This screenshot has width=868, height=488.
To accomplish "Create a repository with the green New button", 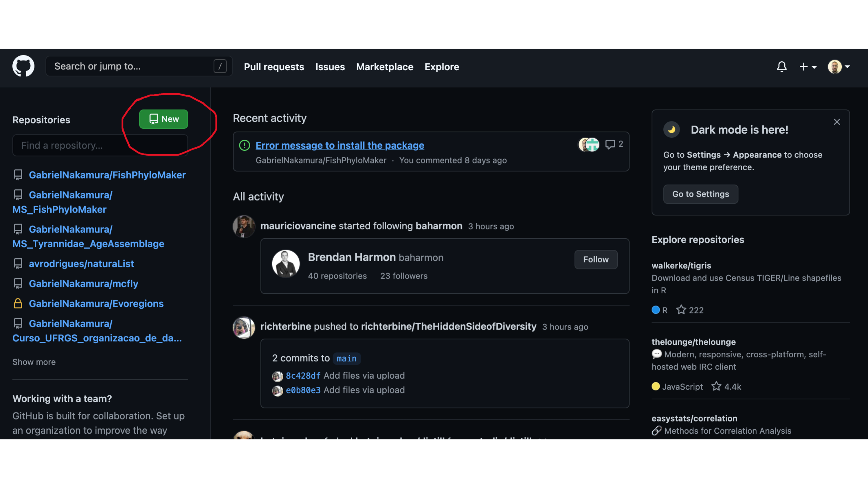I will point(164,119).
